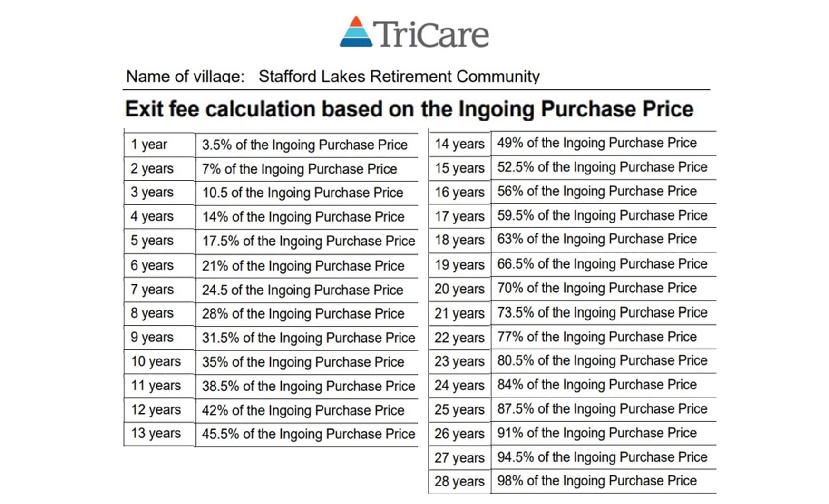Click the '28 years' row label

click(459, 481)
